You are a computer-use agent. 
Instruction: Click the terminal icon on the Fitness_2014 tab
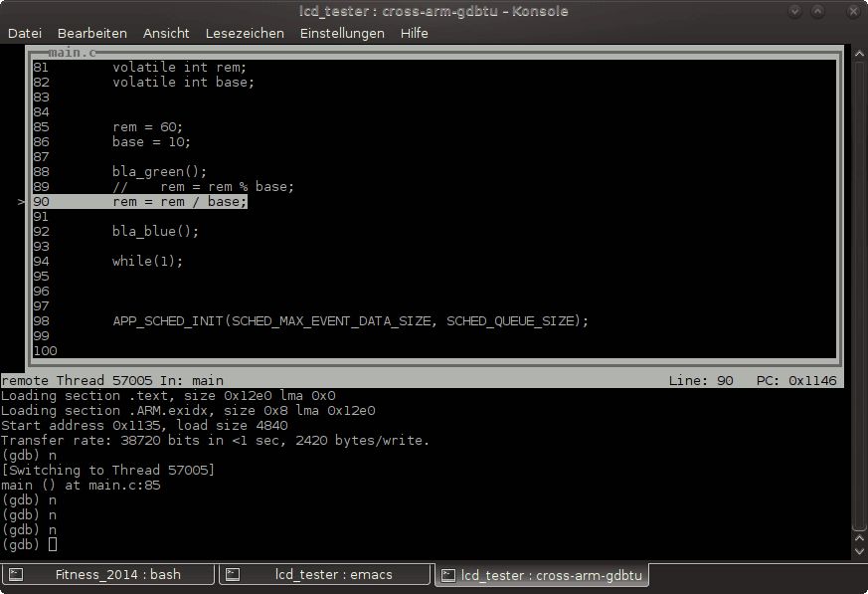click(16, 575)
